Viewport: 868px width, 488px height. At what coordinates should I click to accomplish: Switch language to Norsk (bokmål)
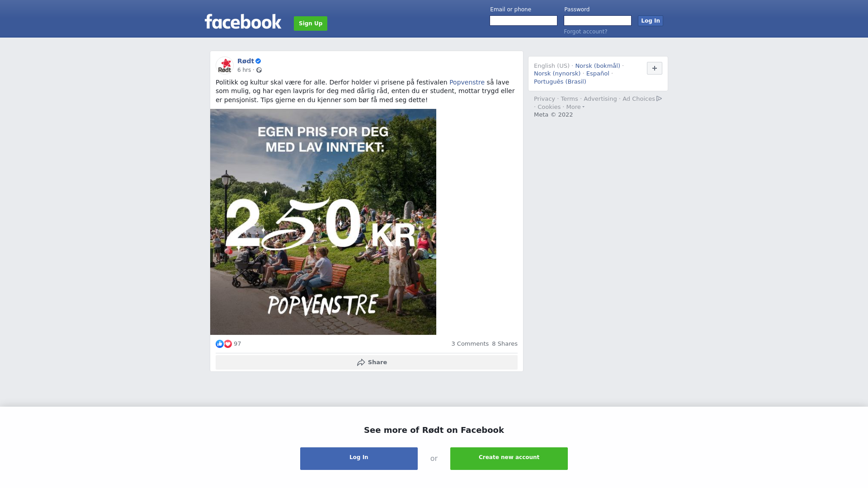(x=598, y=66)
